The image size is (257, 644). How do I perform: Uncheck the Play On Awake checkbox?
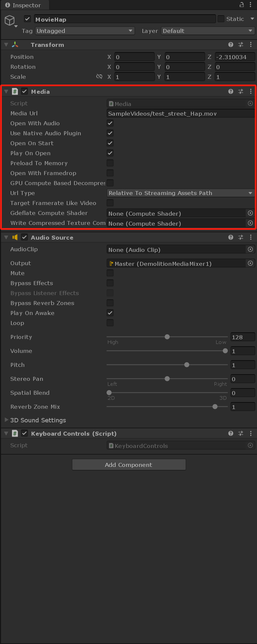(x=110, y=313)
